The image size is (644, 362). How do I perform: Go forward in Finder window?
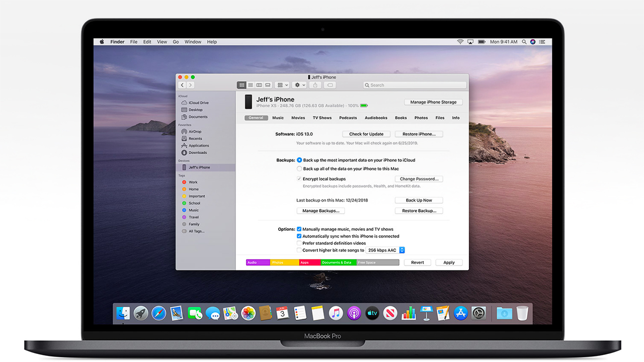pos(191,85)
